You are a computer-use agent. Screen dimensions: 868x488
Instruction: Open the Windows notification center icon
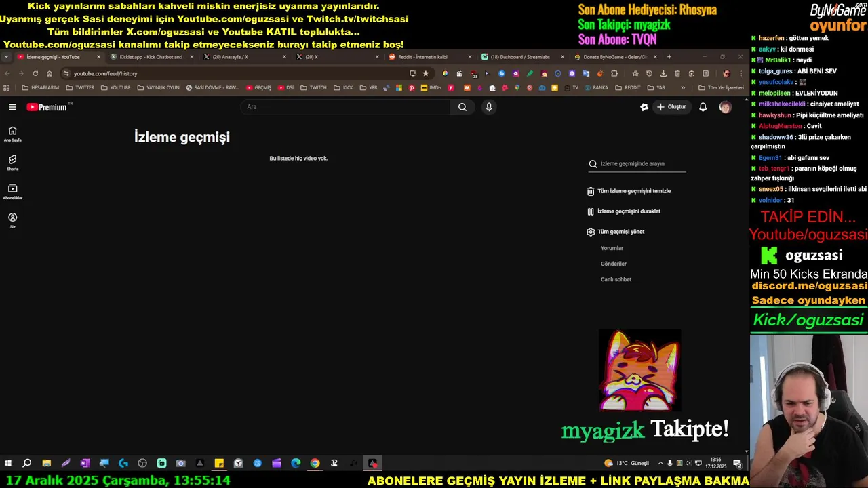tap(737, 464)
